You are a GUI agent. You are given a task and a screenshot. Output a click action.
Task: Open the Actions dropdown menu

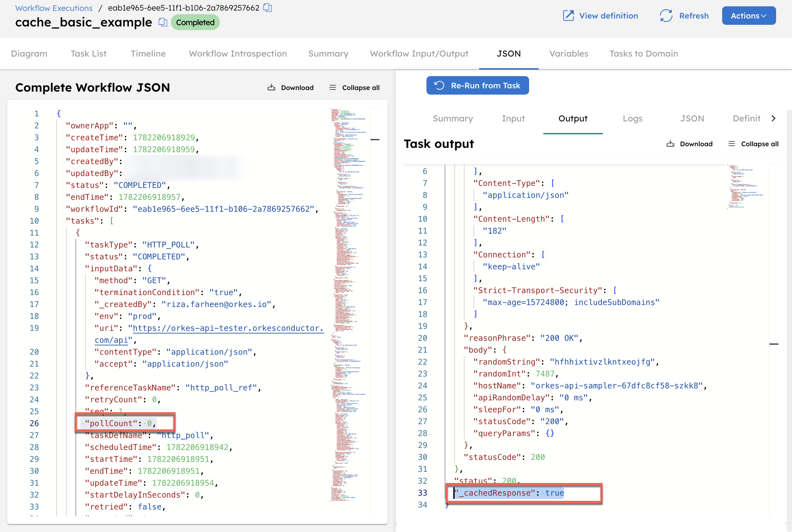click(x=749, y=16)
